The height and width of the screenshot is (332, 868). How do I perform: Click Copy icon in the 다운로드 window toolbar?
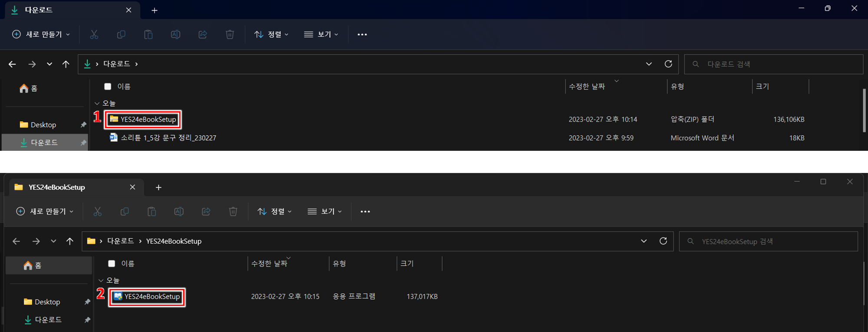tap(121, 34)
